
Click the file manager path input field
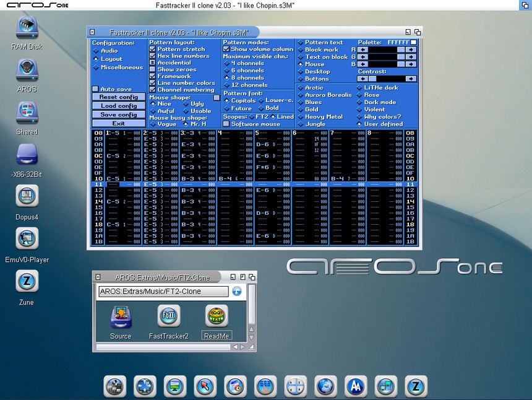163,291
